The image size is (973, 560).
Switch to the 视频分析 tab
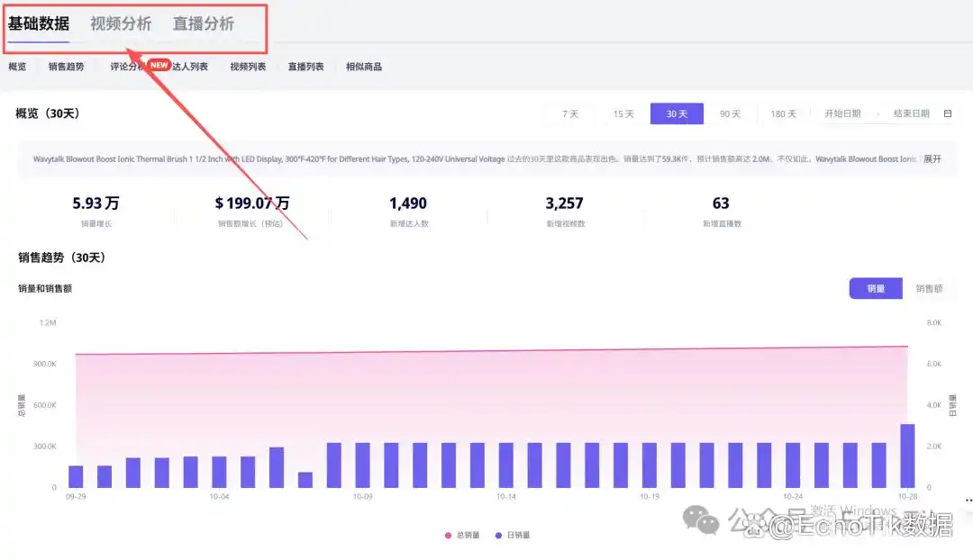[x=121, y=24]
